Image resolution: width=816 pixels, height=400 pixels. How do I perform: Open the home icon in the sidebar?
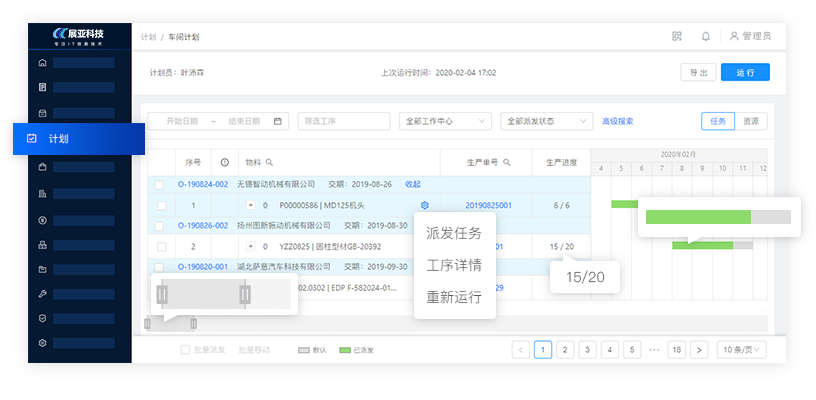point(43,63)
